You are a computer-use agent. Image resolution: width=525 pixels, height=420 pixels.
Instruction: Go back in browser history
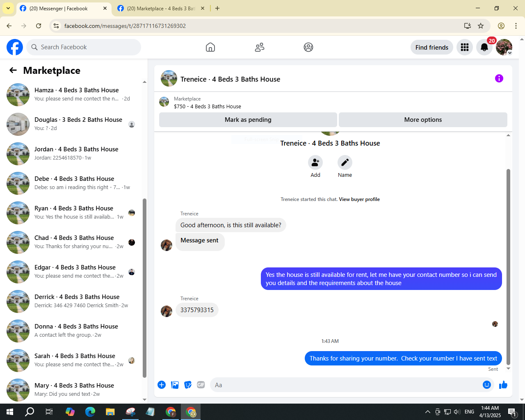pos(9,26)
